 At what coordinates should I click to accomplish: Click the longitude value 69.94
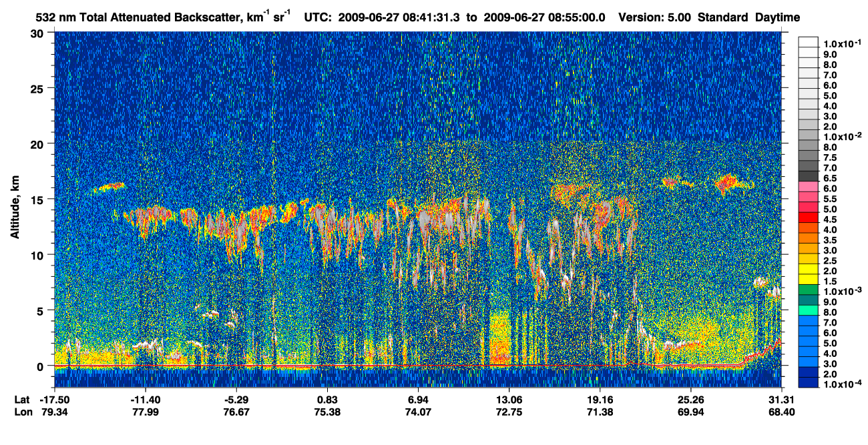click(690, 412)
